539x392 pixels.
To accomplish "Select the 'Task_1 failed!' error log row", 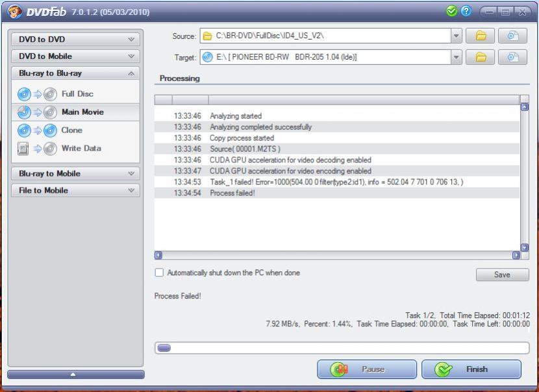I will [337, 182].
